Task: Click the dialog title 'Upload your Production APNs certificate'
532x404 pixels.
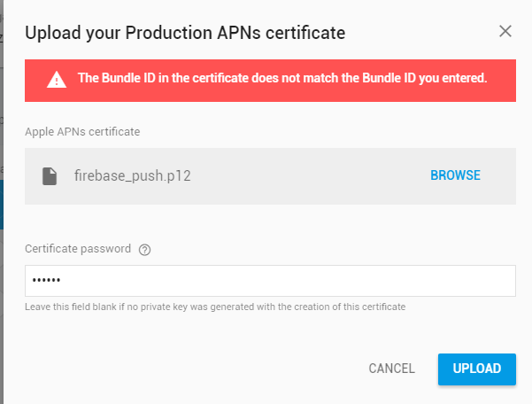Action: pyautogui.click(x=185, y=33)
